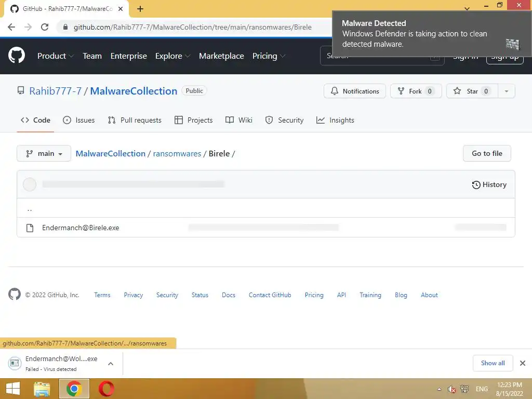Switch to the Pull requests tab
Viewport: 532px width, 399px height.
tap(135, 120)
